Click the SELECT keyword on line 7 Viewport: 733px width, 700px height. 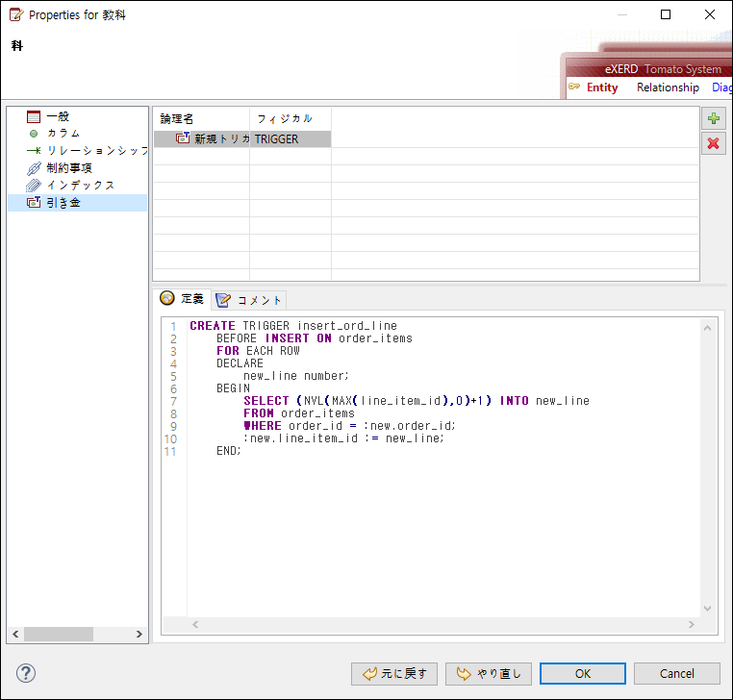[x=266, y=401]
